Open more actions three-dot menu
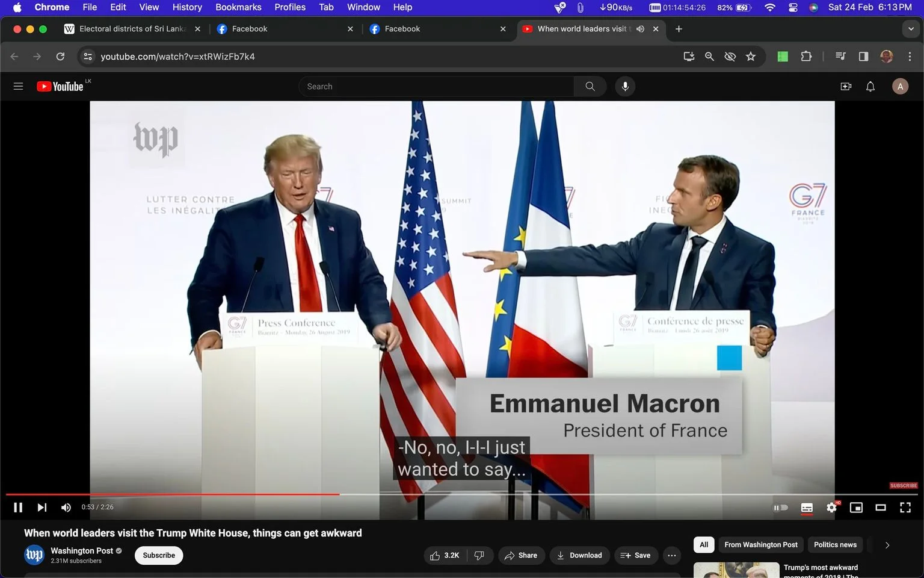 (x=671, y=555)
